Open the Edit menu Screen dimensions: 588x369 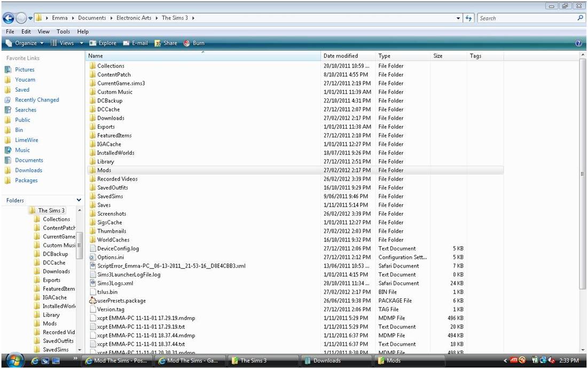click(x=26, y=32)
